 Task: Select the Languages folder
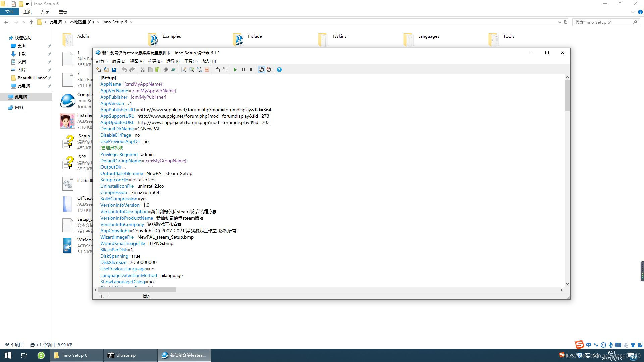tap(421, 39)
